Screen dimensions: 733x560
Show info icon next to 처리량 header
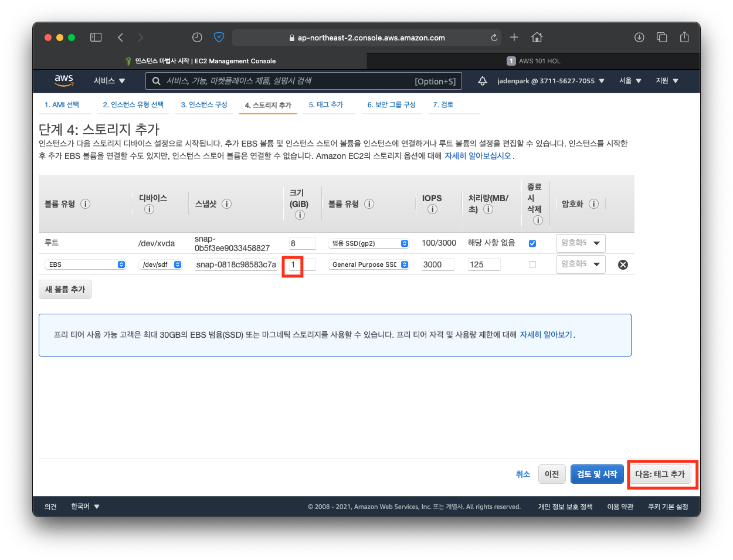pos(488,209)
